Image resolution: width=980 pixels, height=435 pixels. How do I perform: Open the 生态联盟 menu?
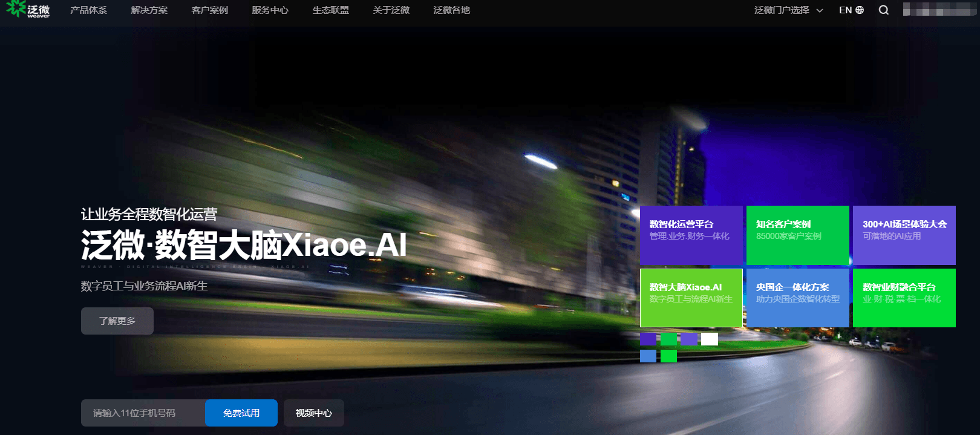pos(330,10)
